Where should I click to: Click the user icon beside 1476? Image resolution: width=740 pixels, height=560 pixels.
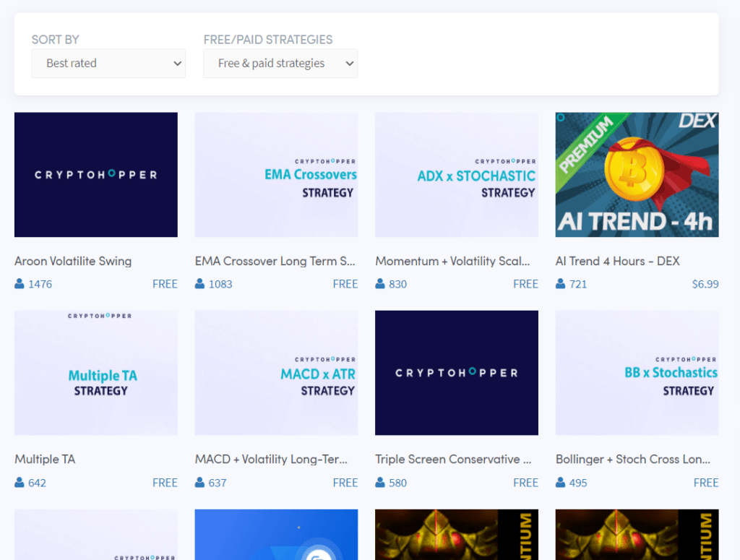[20, 283]
